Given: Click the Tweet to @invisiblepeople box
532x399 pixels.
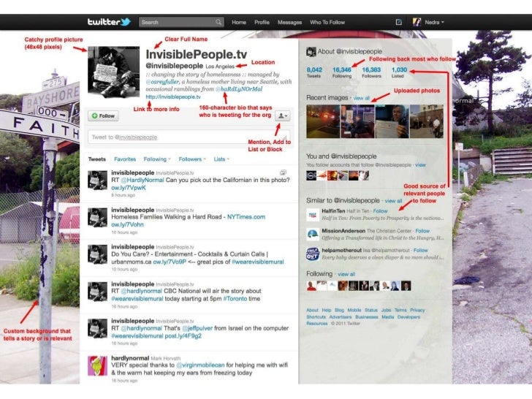Looking at the screenshot, I should [189, 137].
